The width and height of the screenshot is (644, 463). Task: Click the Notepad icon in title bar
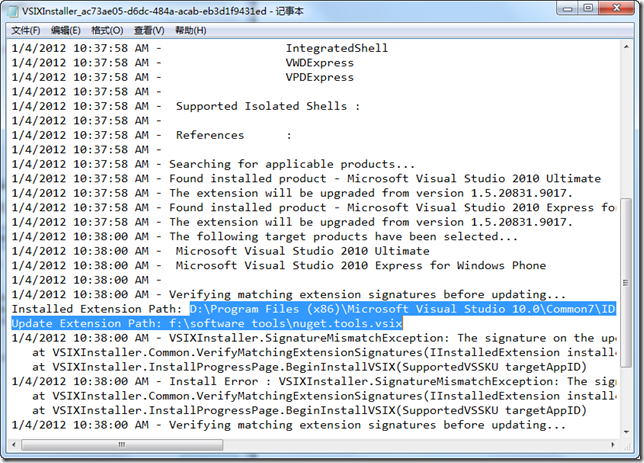pyautogui.click(x=13, y=11)
